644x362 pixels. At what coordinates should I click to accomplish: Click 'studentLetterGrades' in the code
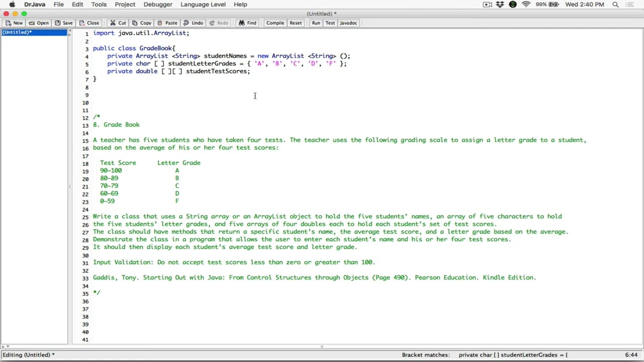[202, 64]
